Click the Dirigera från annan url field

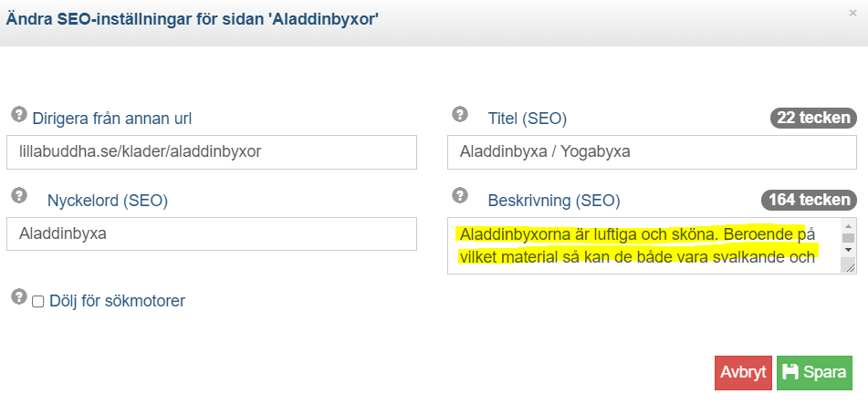point(212,152)
